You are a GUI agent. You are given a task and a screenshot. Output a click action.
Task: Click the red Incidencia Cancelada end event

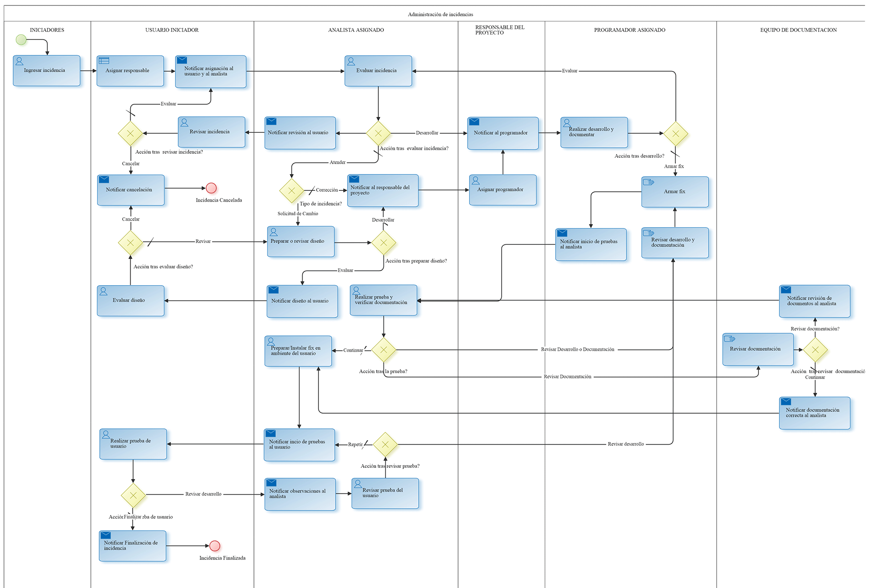click(x=211, y=188)
